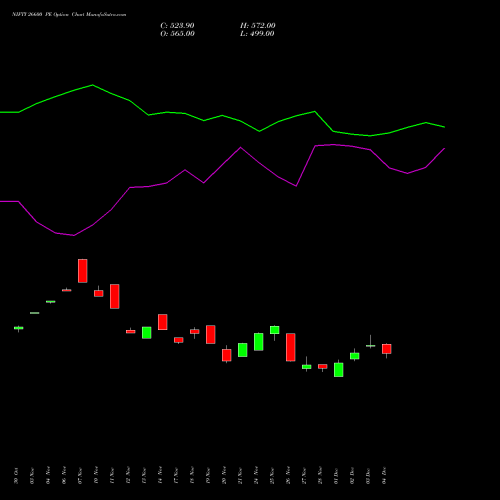The height and width of the screenshot is (500, 500).
Task: Click the "19 Nov" date axis label
Action: 208,476
